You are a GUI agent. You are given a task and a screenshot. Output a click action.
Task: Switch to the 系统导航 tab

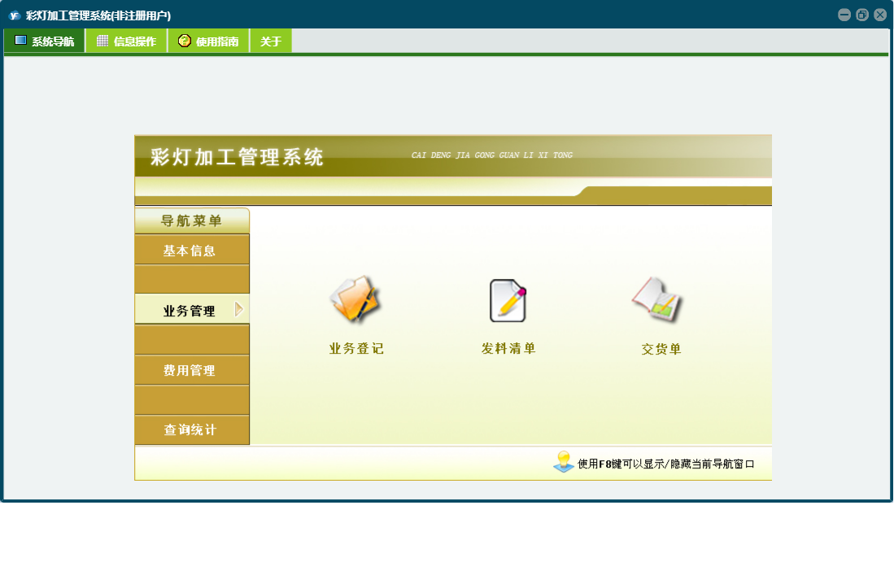[45, 41]
